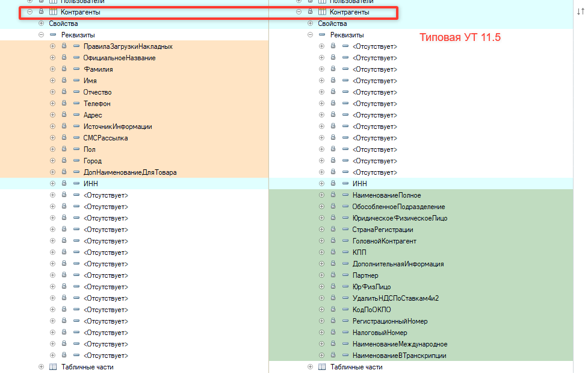Image resolution: width=588 pixels, height=373 pixels.
Task: Collapse the left Контрагенты node
Action: (x=29, y=11)
